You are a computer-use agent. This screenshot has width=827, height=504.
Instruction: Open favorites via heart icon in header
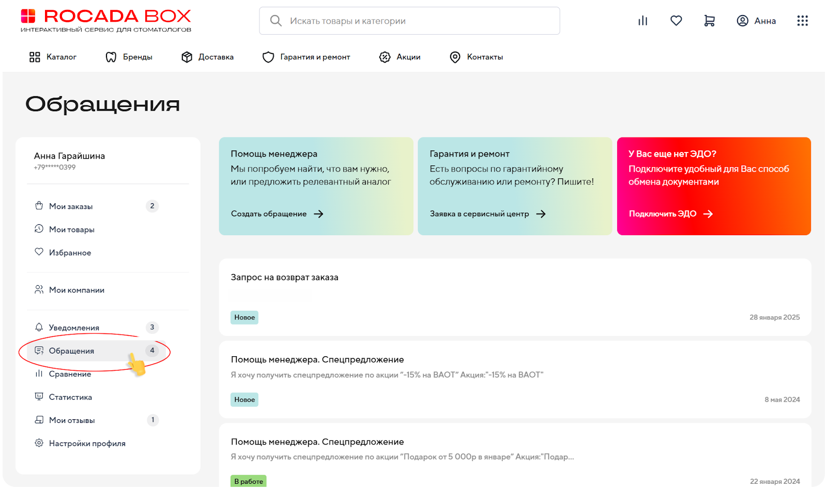pyautogui.click(x=676, y=21)
